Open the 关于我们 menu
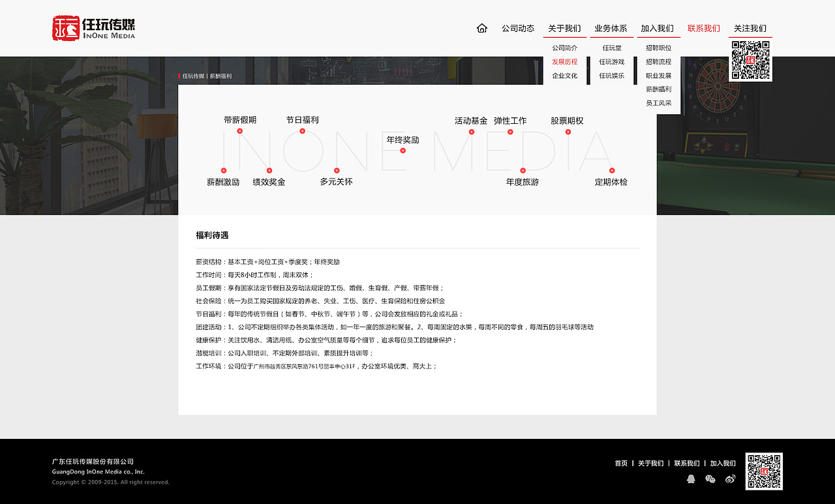The height and width of the screenshot is (504, 835). tap(564, 28)
